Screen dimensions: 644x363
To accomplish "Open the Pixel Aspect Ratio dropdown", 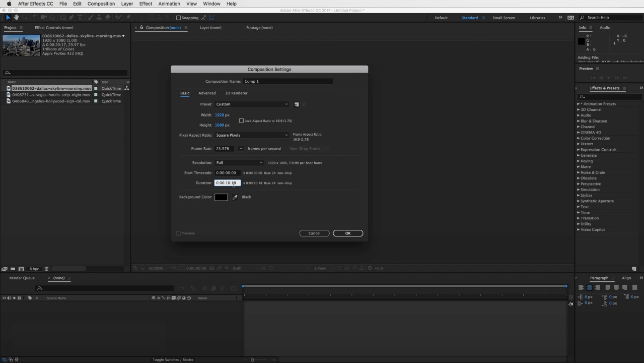I will tap(252, 135).
